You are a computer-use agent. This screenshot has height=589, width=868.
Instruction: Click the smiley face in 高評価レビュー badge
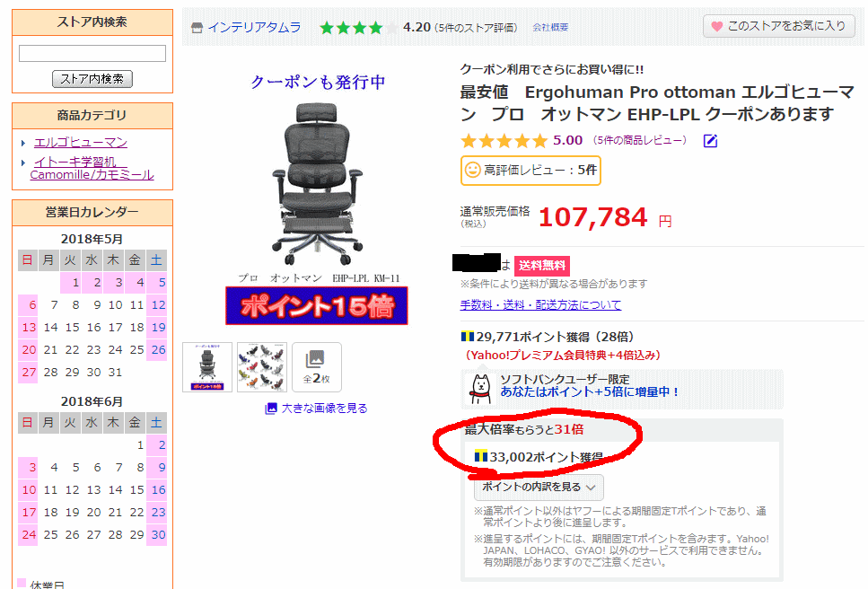point(472,170)
